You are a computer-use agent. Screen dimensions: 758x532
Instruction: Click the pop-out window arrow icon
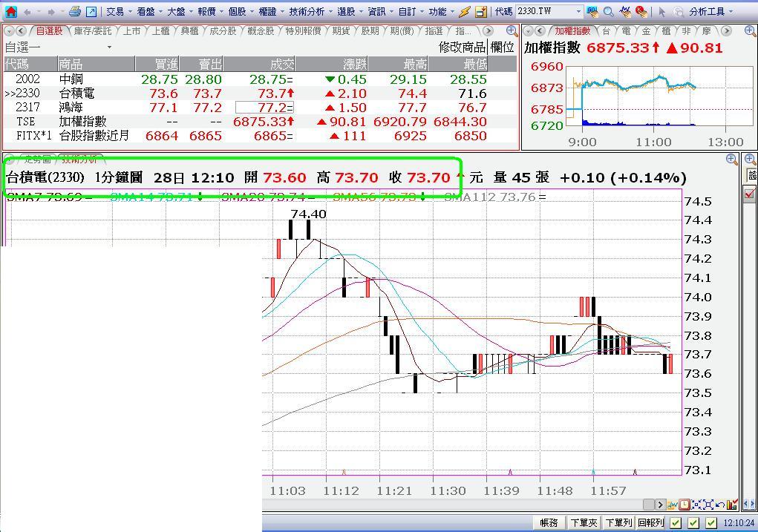pyautogui.click(x=91, y=12)
